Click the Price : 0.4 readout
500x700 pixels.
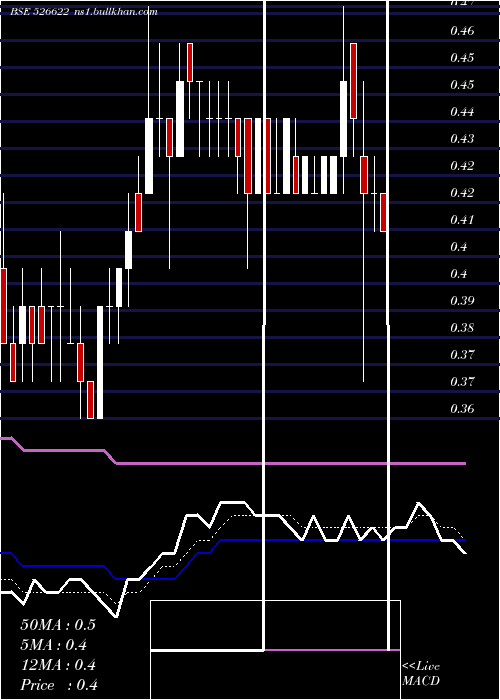[x=59, y=685]
